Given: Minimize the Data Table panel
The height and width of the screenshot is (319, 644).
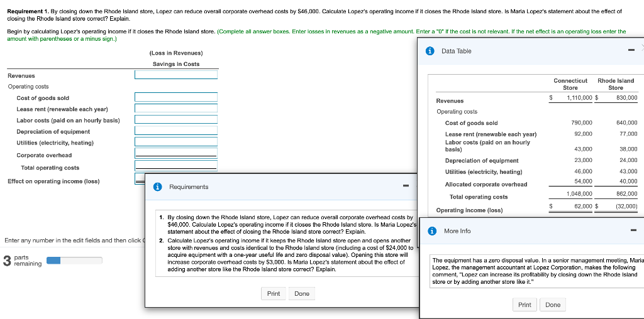Looking at the screenshot, I should (631, 51).
